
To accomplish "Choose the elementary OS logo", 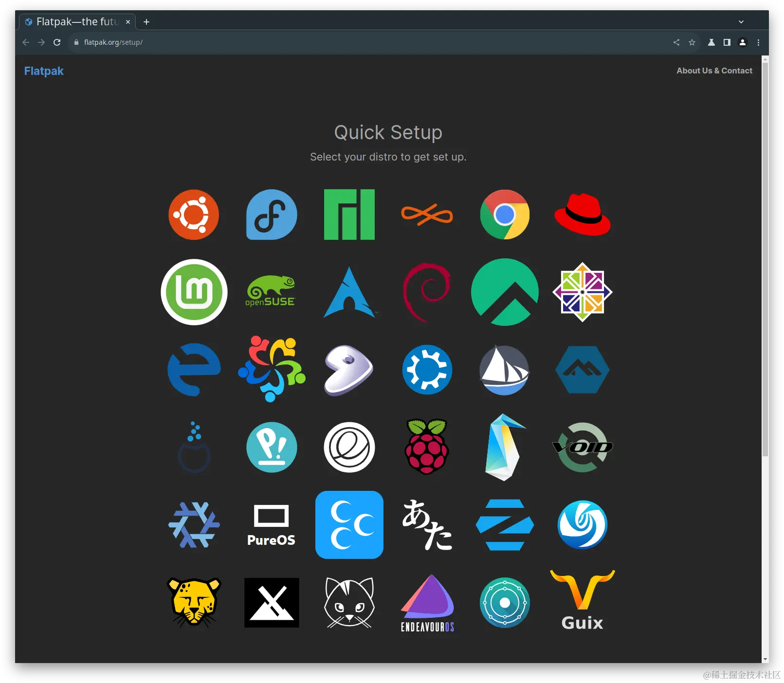I will (x=349, y=447).
